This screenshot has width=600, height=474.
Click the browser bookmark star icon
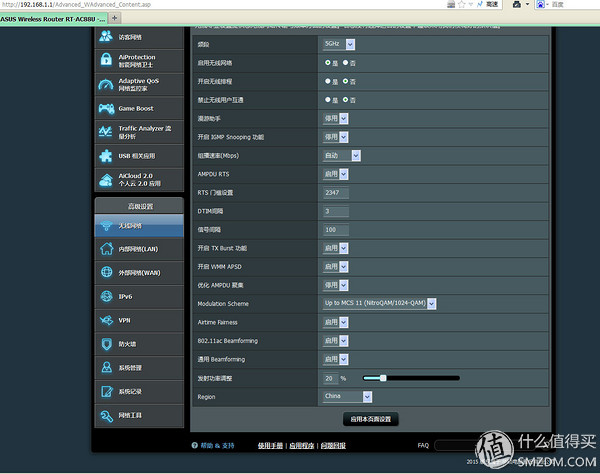462,4
